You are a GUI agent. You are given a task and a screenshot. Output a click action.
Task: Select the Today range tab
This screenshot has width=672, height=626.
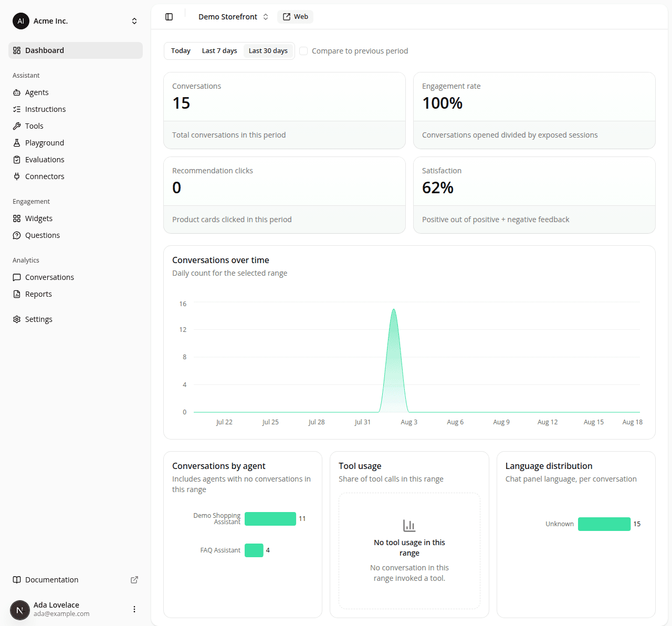[x=181, y=51]
